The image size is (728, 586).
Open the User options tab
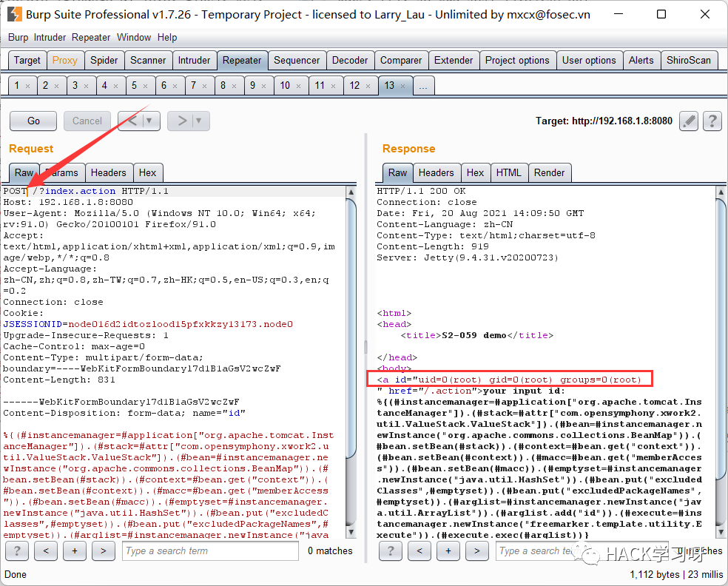coord(589,61)
